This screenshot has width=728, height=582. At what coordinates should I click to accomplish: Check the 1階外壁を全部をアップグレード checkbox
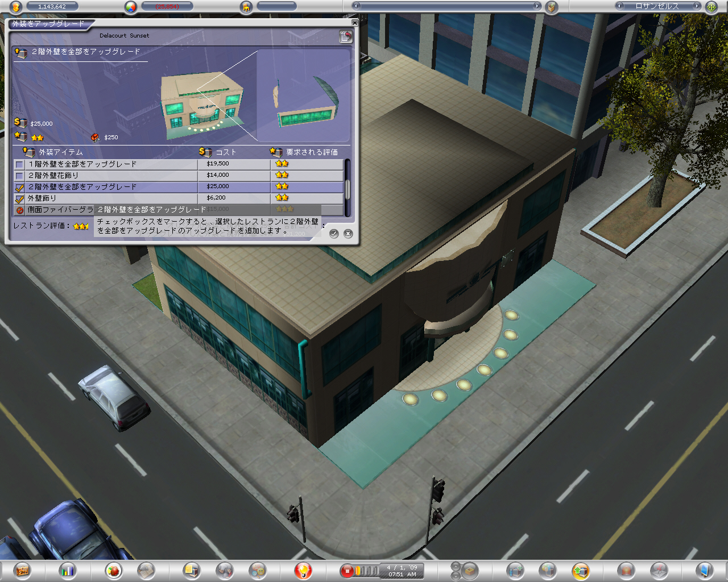point(19,164)
